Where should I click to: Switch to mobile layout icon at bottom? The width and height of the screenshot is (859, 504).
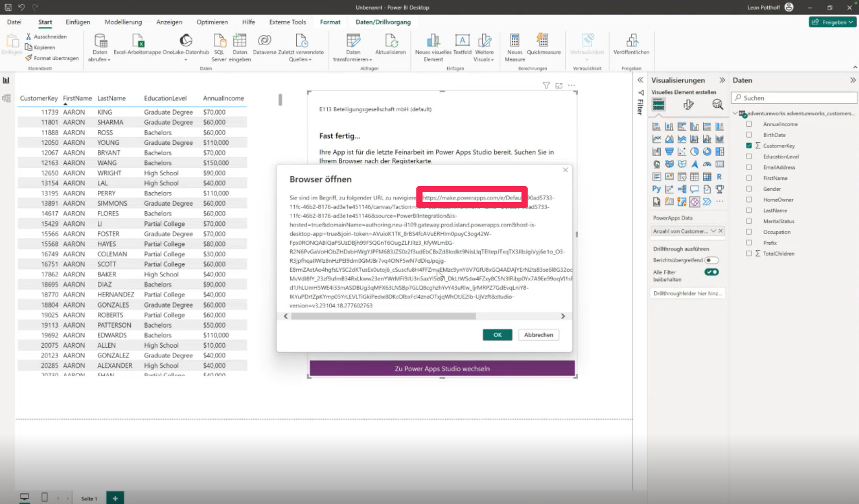[44, 497]
